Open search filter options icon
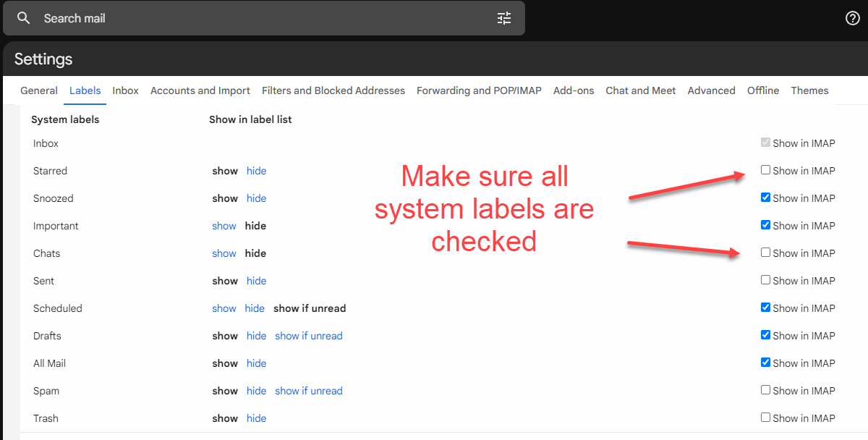 504,18
